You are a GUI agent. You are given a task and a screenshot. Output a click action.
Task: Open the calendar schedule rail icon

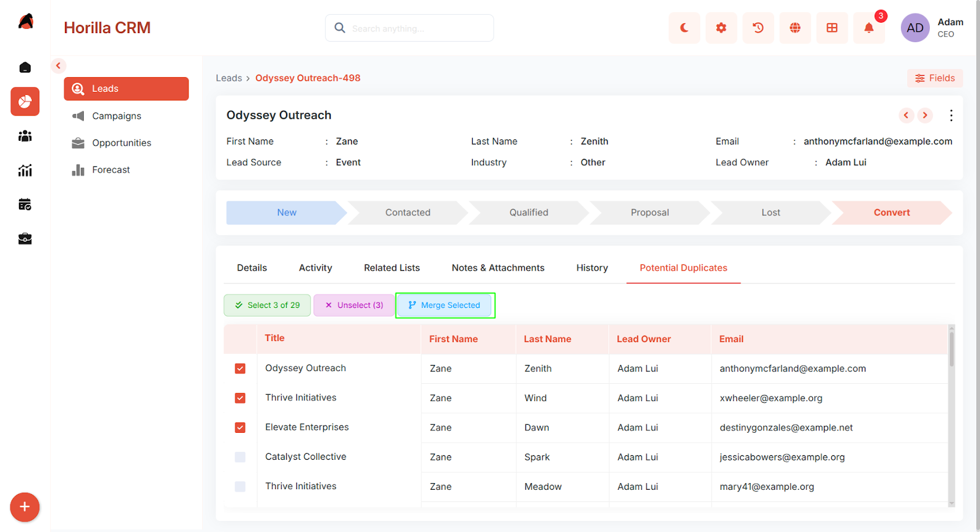[x=25, y=204]
